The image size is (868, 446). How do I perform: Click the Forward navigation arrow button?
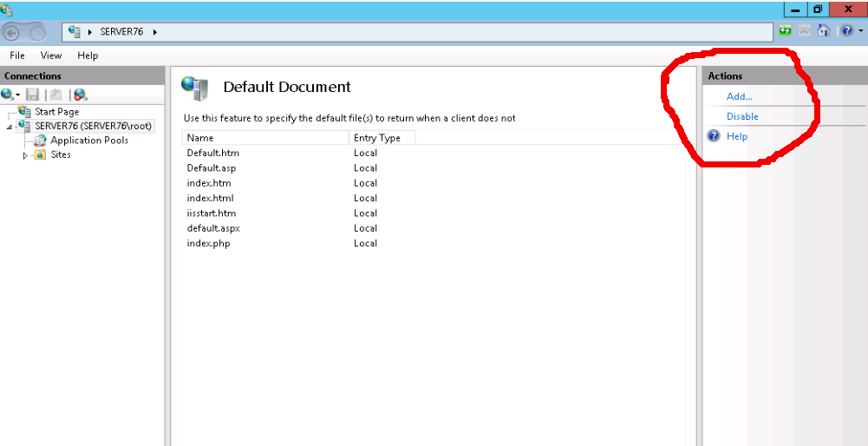(x=37, y=33)
